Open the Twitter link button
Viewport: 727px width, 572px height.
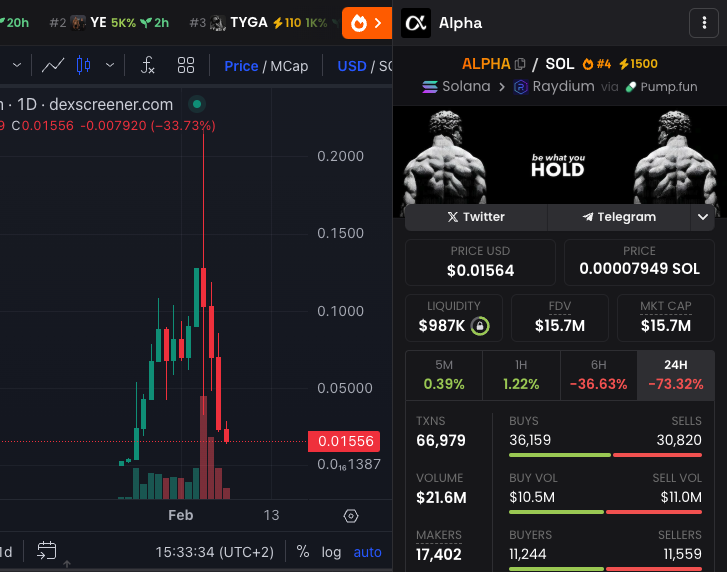click(x=476, y=217)
